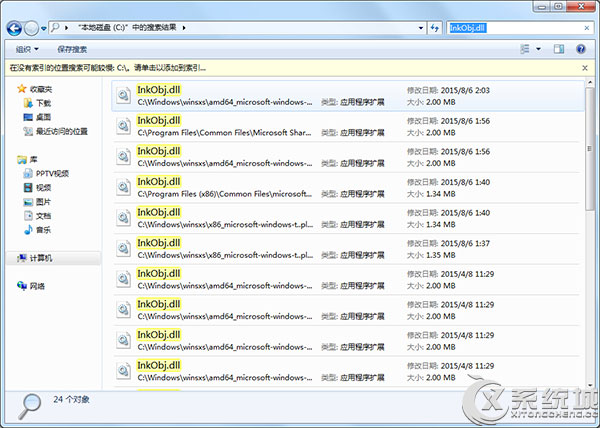The height and width of the screenshot is (428, 600).
Task: Click the Forward navigation arrow
Action: pos(31,28)
